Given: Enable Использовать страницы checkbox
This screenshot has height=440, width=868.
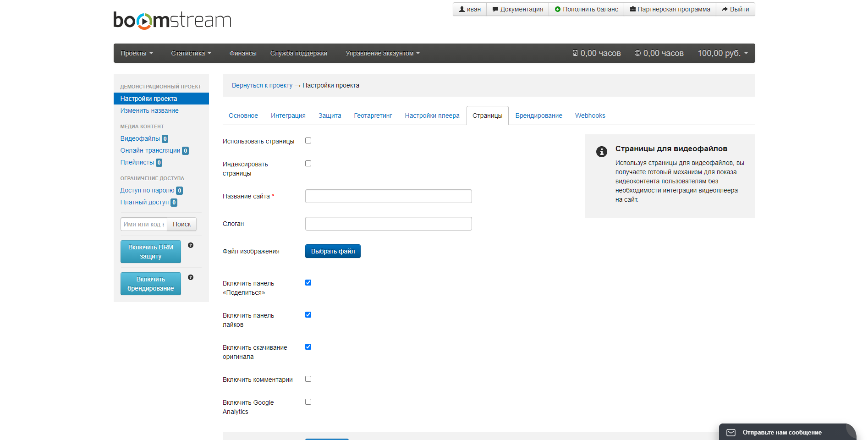Looking at the screenshot, I should pos(308,141).
